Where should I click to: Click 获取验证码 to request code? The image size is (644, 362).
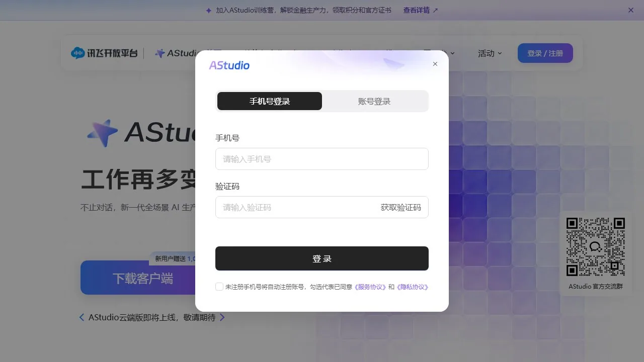coord(401,207)
